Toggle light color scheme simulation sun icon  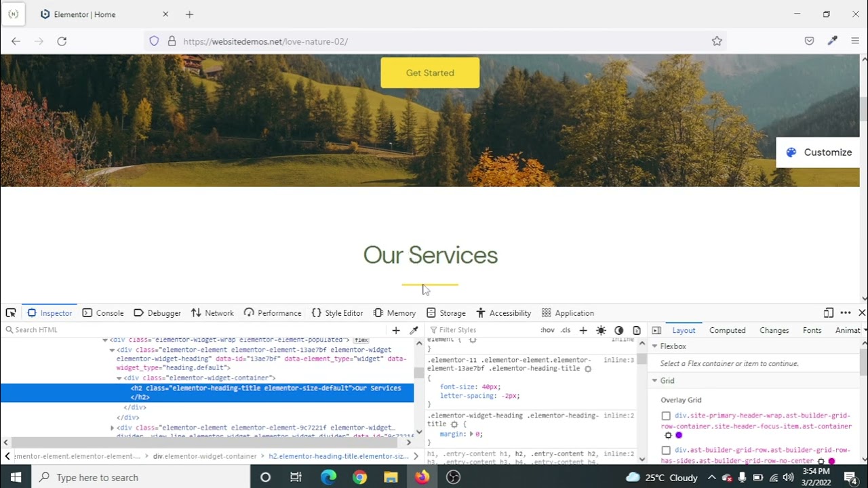coord(601,330)
